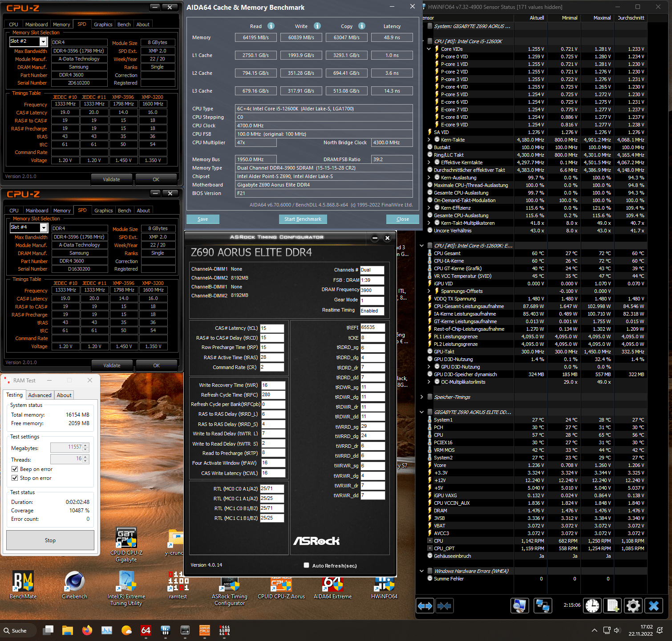Click Aorus CPU-Z orange taskbar icon
The width and height of the screenshot is (672, 641).
(205, 630)
